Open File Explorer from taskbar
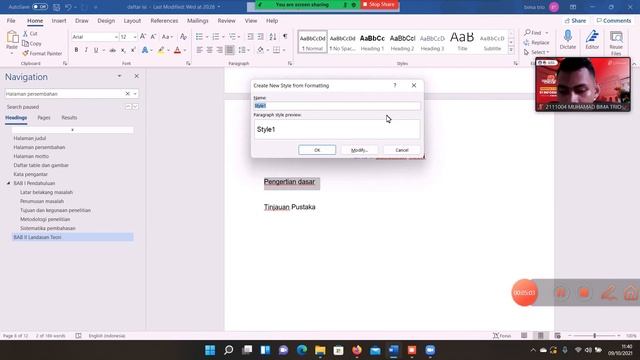Image resolution: width=640 pixels, height=360 pixels. 320,350
